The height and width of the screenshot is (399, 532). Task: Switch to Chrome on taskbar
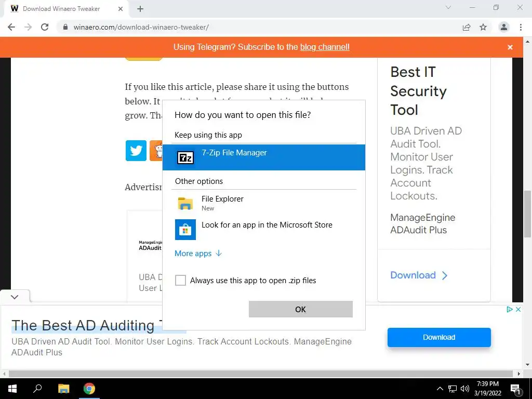point(89,389)
